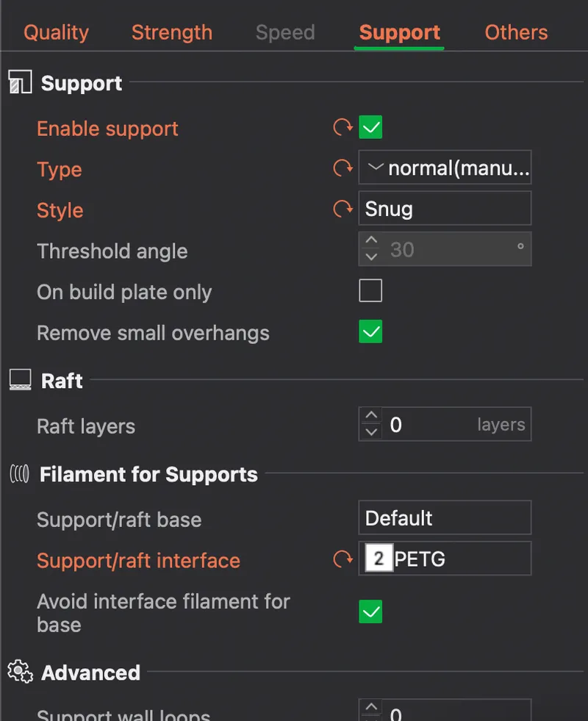Reset the Enable support setting
588x721 pixels.
(x=343, y=128)
